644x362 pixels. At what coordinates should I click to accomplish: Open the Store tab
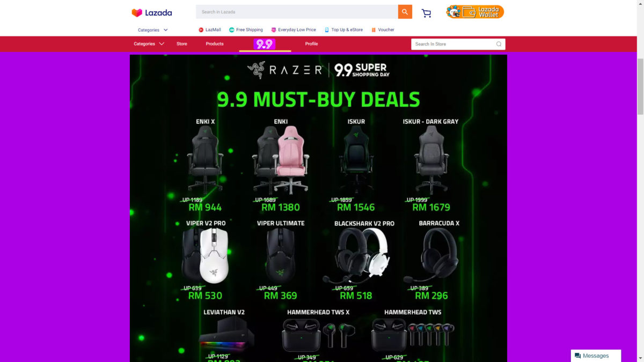pos(182,44)
